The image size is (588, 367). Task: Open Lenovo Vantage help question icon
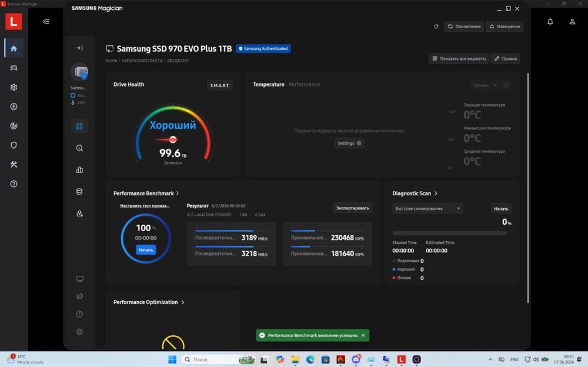coord(14,184)
